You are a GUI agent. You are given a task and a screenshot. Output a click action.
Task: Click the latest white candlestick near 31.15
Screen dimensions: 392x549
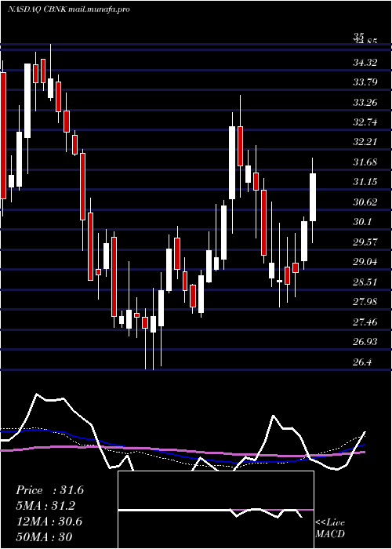pos(313,197)
